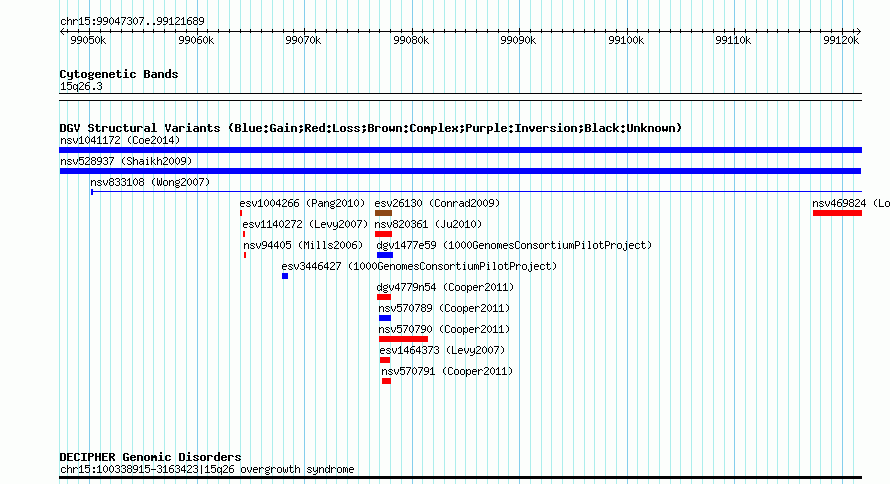Click the Cytogenetic Bands track title
Viewport: 890px width, 484px height.
[x=119, y=74]
